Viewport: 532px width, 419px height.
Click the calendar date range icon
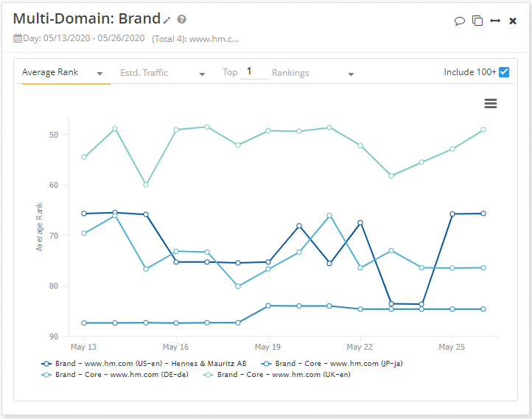[18, 38]
